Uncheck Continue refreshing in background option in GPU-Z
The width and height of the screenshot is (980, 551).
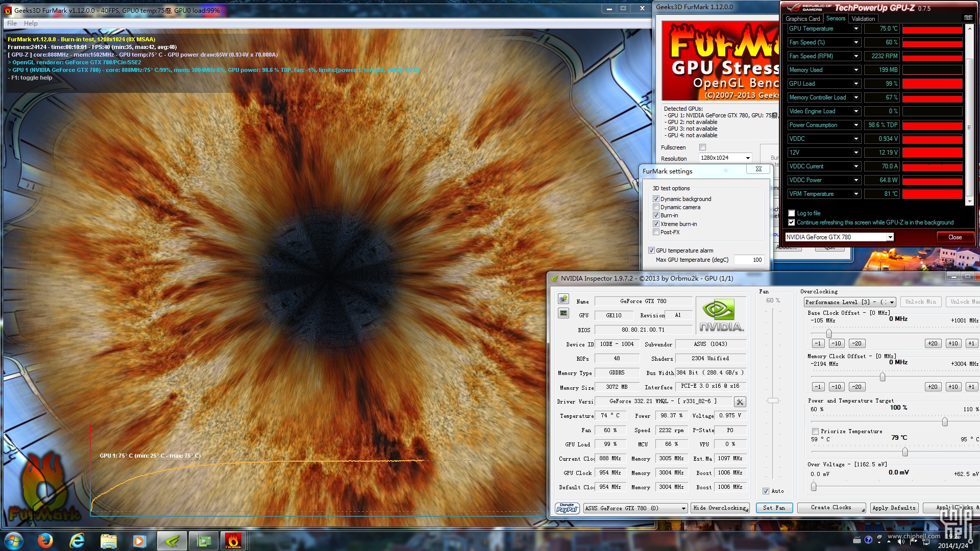[x=791, y=222]
